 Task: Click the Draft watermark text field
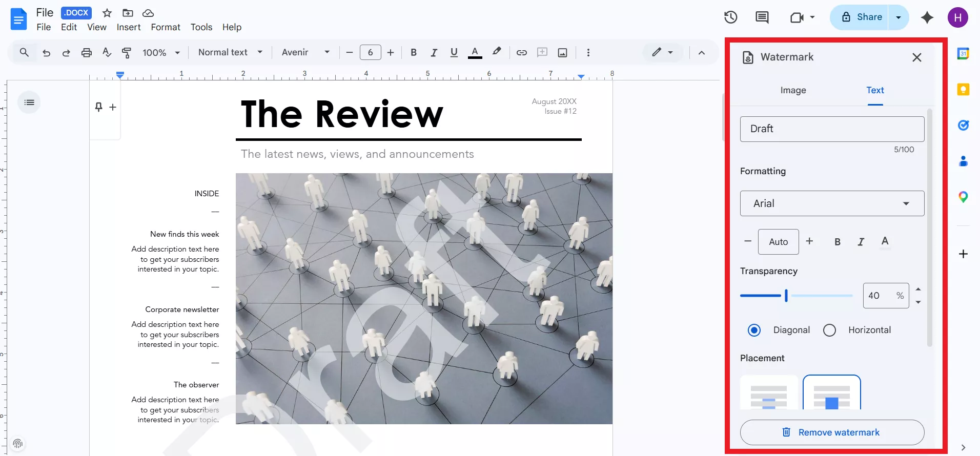click(x=832, y=129)
